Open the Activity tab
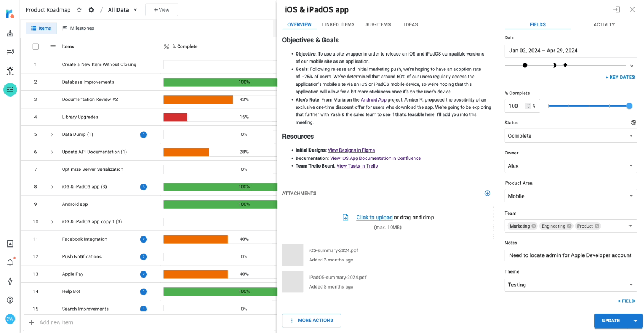Viewport: 644px width, 333px height. (604, 24)
